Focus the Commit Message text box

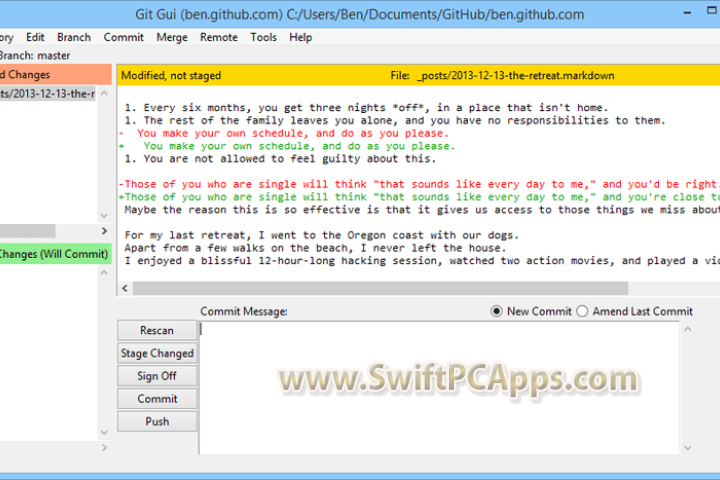pyautogui.click(x=439, y=388)
